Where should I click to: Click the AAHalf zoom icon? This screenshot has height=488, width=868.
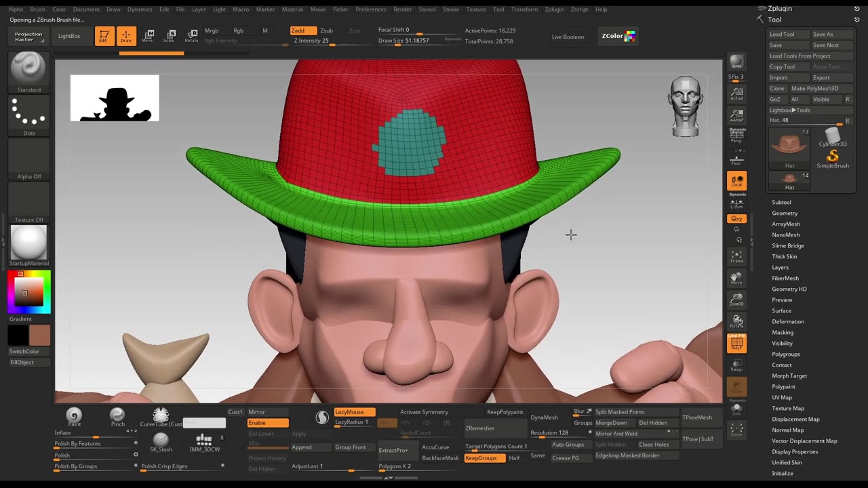tap(736, 115)
